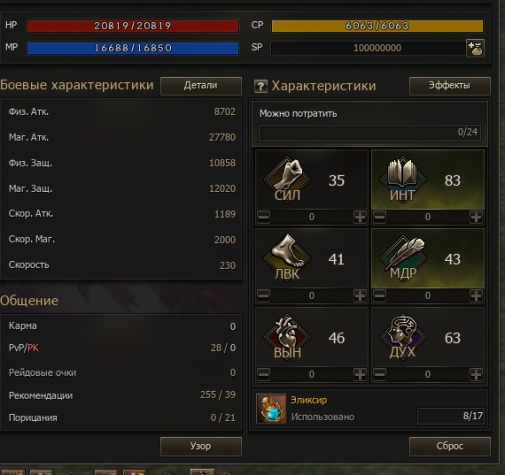The image size is (505, 475).
Task: Decrease ИНТ with minus button
Action: [x=379, y=217]
